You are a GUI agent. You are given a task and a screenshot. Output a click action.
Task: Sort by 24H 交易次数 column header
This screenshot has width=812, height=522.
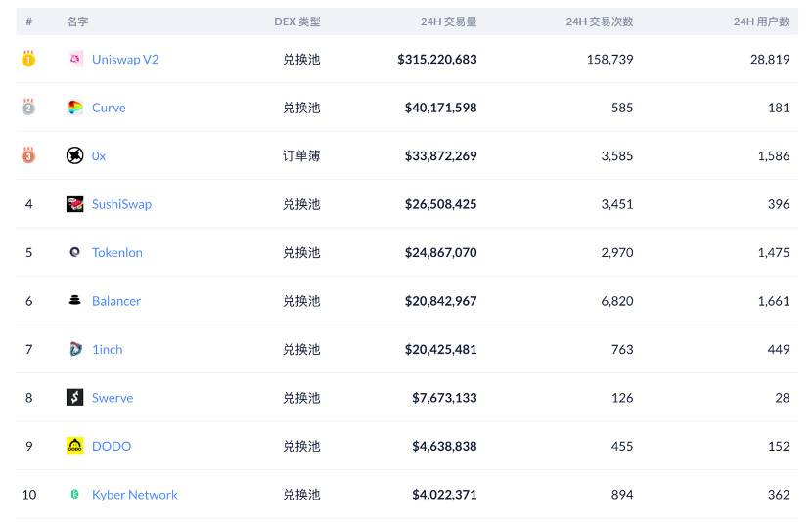point(599,22)
